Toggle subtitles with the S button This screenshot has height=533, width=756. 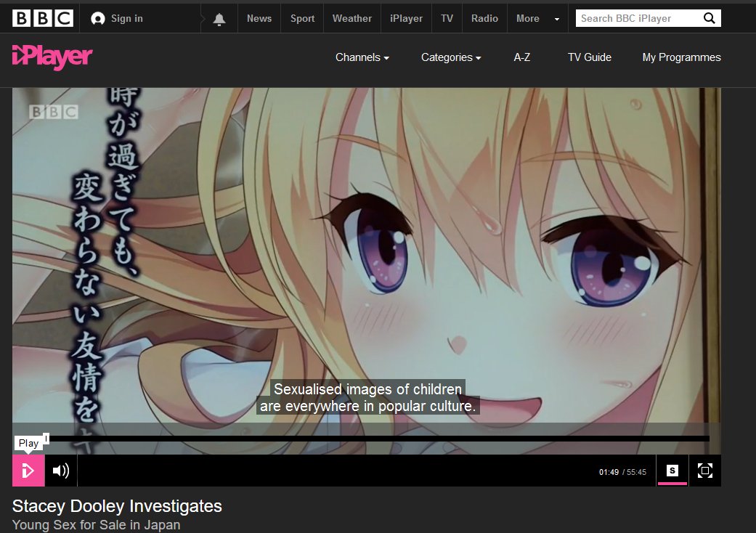672,471
